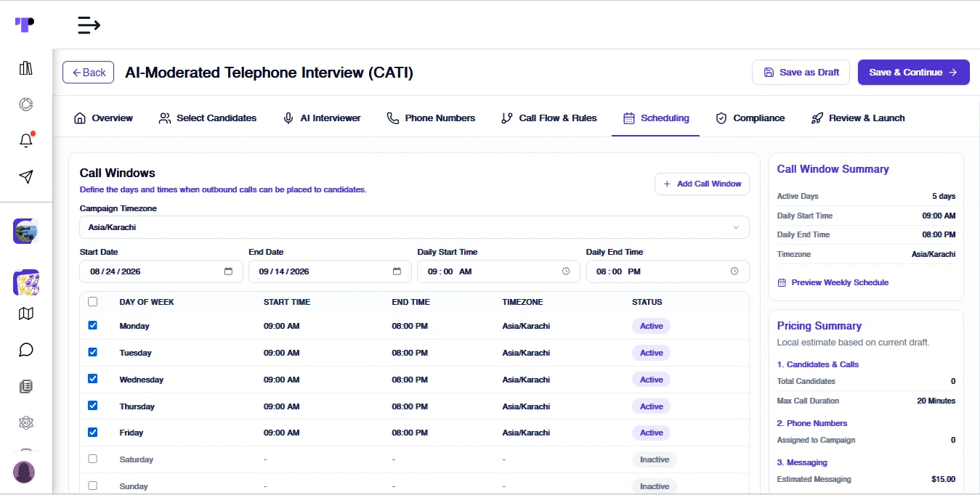Enable the Sunday checkbox
Image resolution: width=980 pixels, height=495 pixels.
[92, 486]
